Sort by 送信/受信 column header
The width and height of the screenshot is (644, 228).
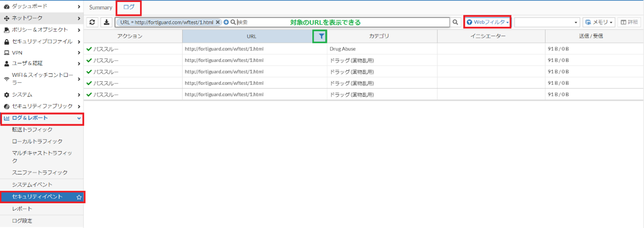591,36
